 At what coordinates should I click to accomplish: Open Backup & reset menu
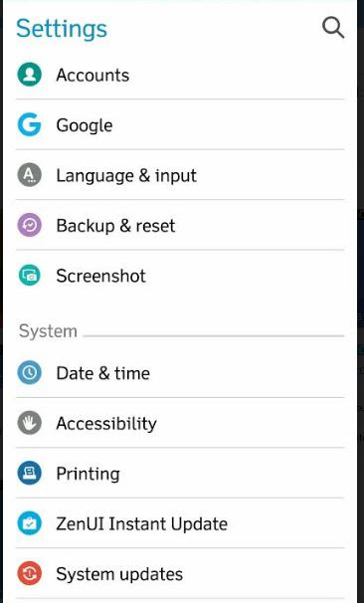click(x=180, y=225)
